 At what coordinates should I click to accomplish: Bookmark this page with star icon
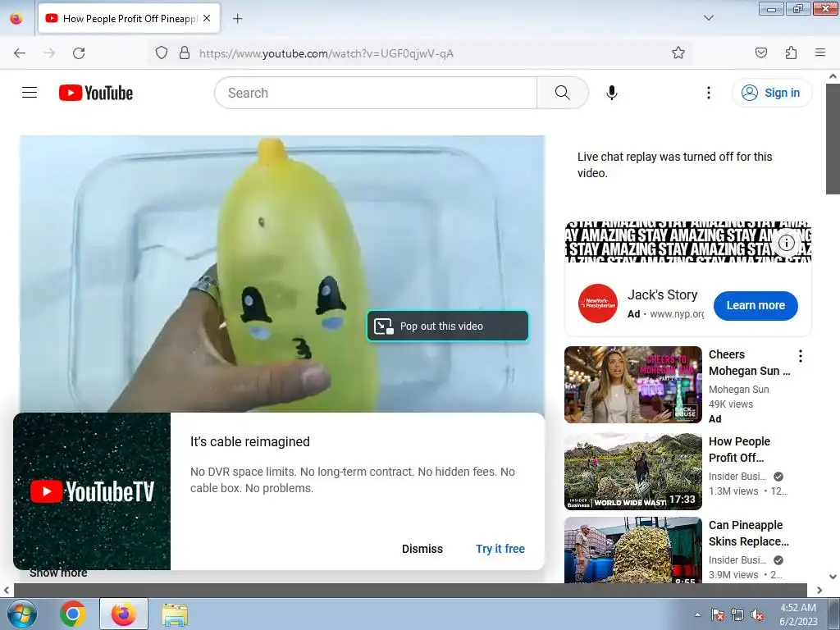tap(678, 53)
